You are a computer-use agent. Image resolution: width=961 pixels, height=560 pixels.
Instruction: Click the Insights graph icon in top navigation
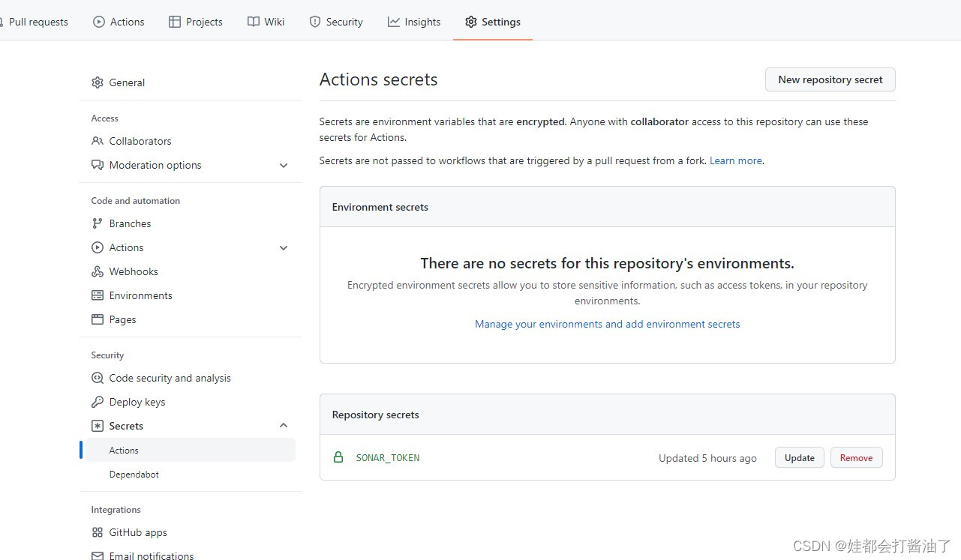[x=394, y=22]
